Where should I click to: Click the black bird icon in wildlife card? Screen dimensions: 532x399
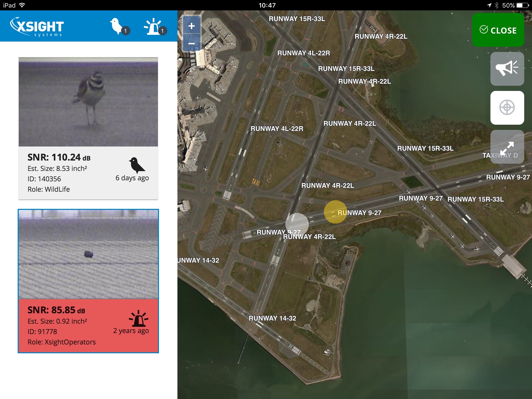[x=137, y=165]
